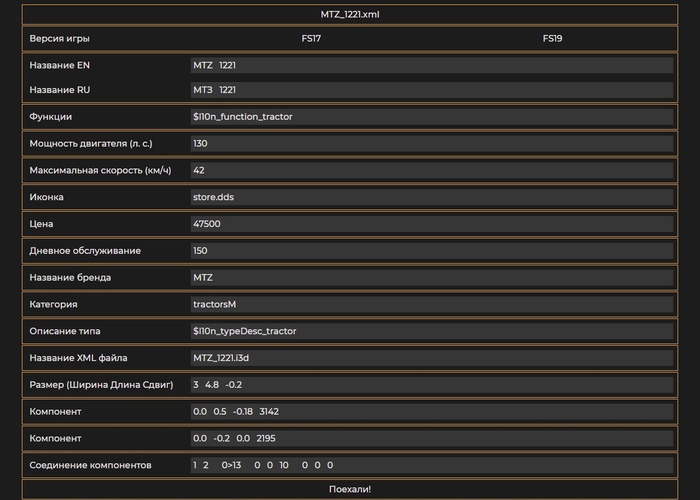Click the Соединение компонентов input field
700x500 pixels.
(432, 465)
